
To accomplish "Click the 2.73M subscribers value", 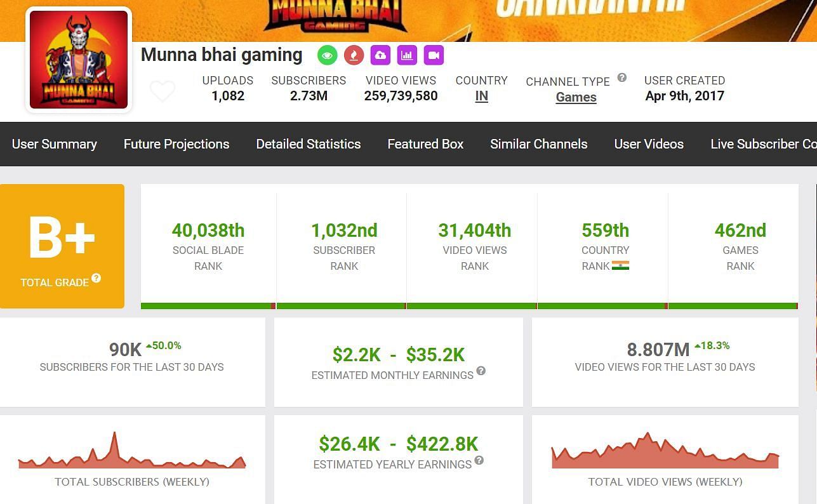I will tap(309, 96).
